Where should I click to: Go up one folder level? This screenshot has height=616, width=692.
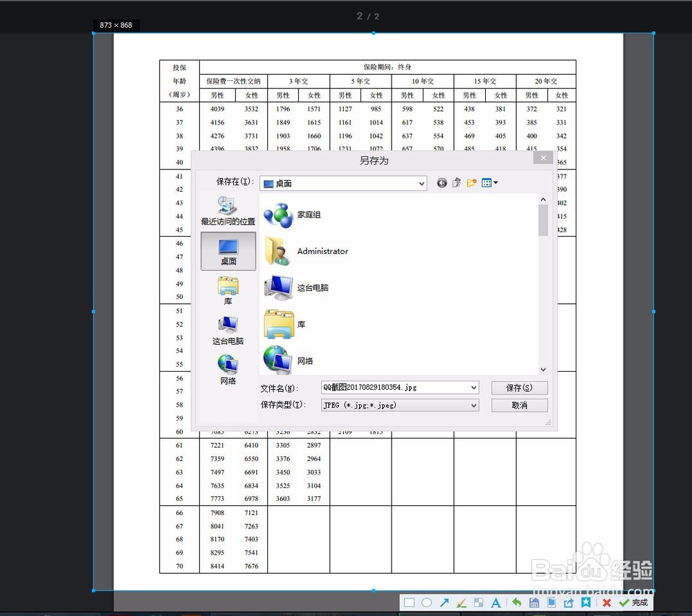[457, 183]
